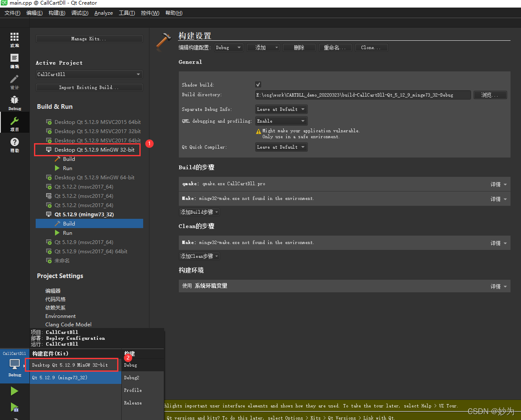Click the Clone... button
Image resolution: width=521 pixels, height=420 pixels.
(x=372, y=47)
